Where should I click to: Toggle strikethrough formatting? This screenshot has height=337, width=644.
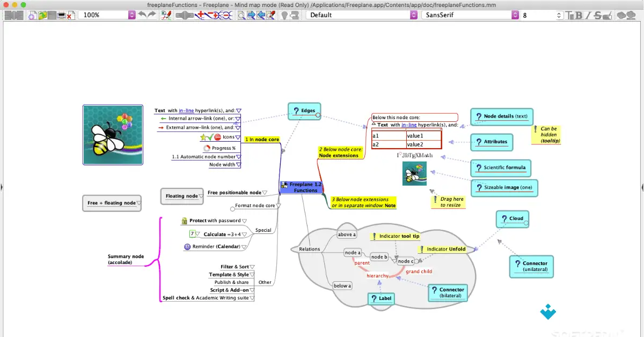coord(597,15)
